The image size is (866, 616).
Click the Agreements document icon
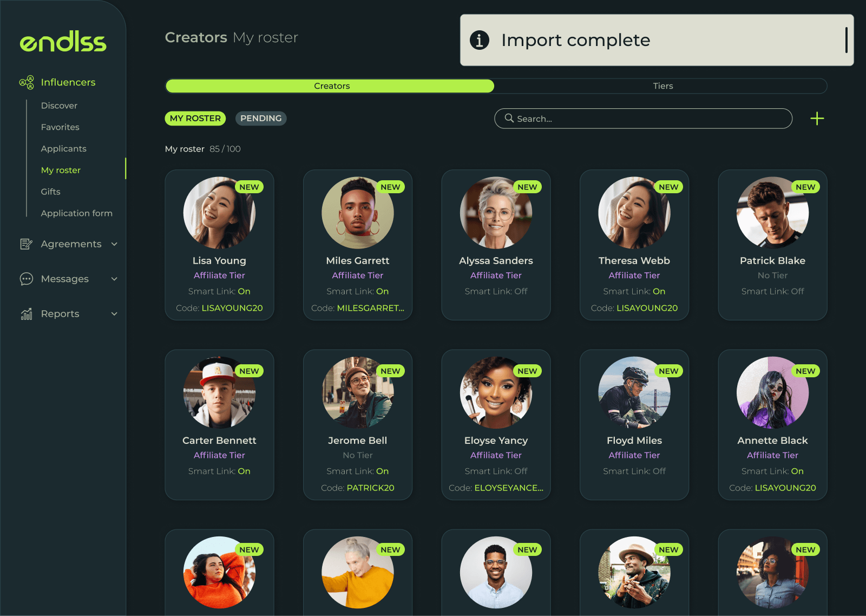point(26,244)
